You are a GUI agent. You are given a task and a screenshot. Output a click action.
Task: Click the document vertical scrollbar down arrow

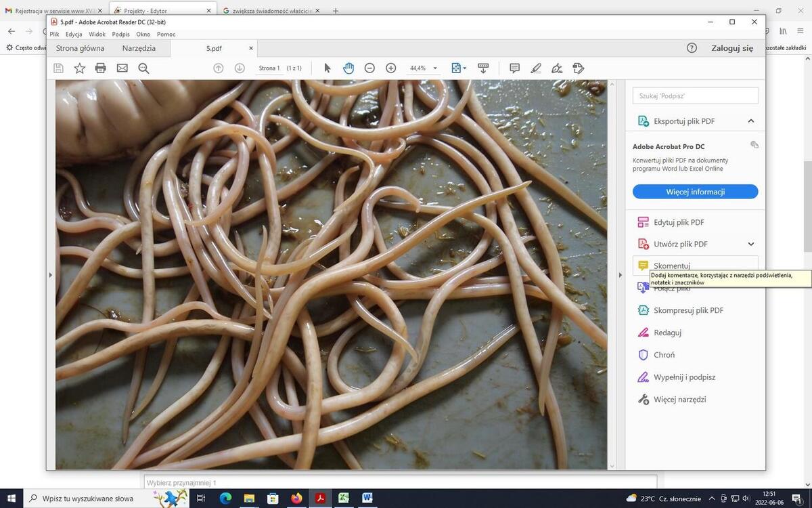612,466
